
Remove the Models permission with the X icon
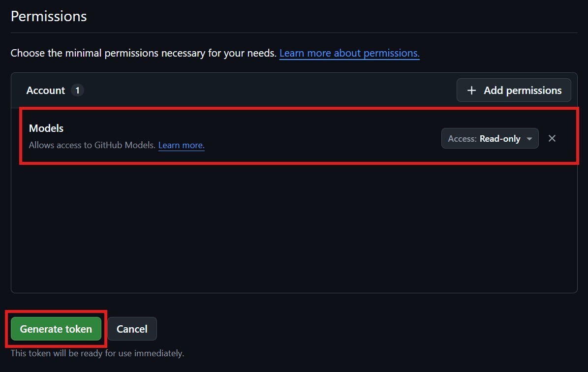[552, 138]
